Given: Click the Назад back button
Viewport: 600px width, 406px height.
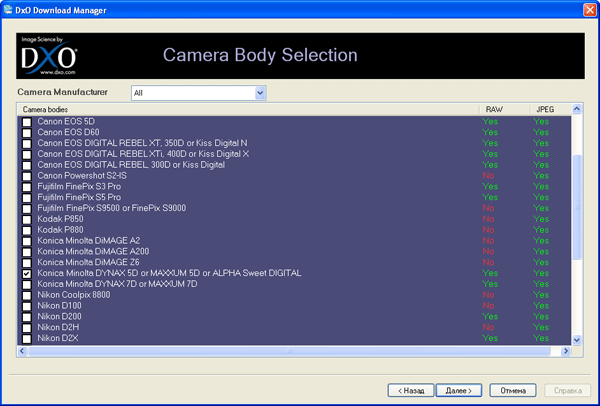Looking at the screenshot, I should (411, 391).
